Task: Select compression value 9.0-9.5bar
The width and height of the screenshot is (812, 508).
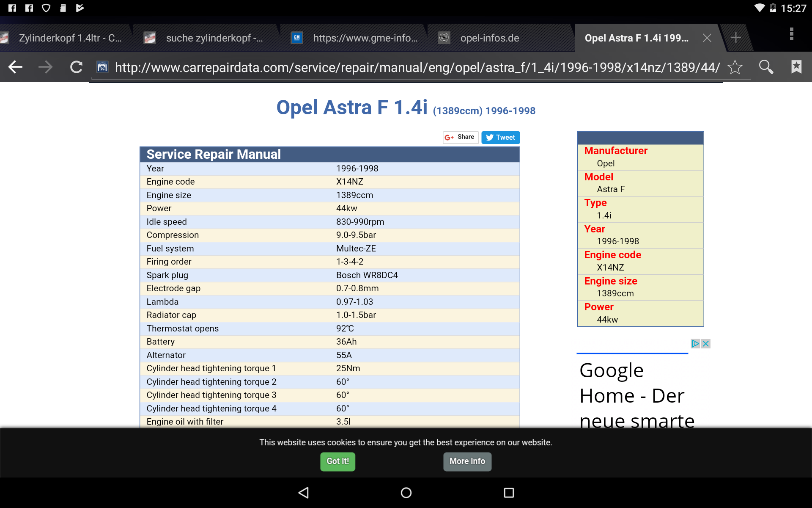Action: (x=356, y=235)
